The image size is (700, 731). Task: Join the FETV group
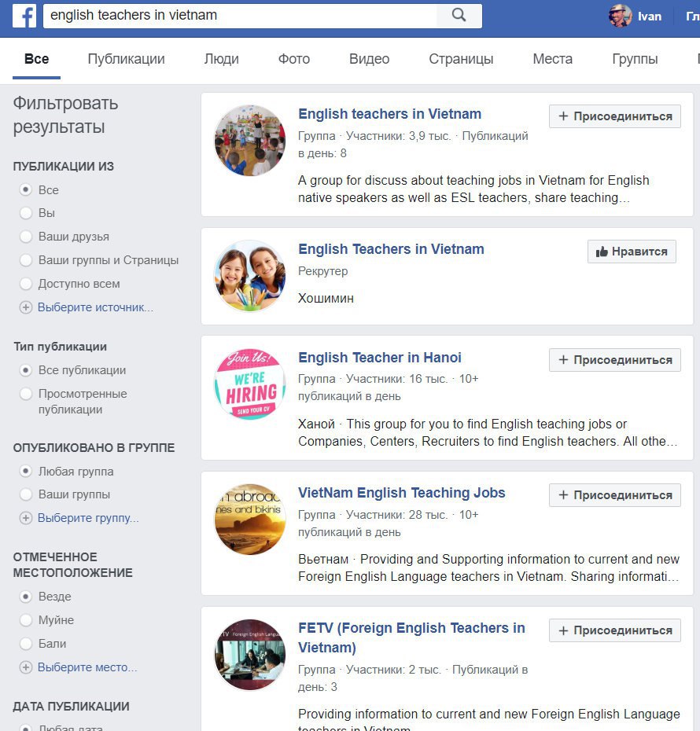click(x=614, y=630)
